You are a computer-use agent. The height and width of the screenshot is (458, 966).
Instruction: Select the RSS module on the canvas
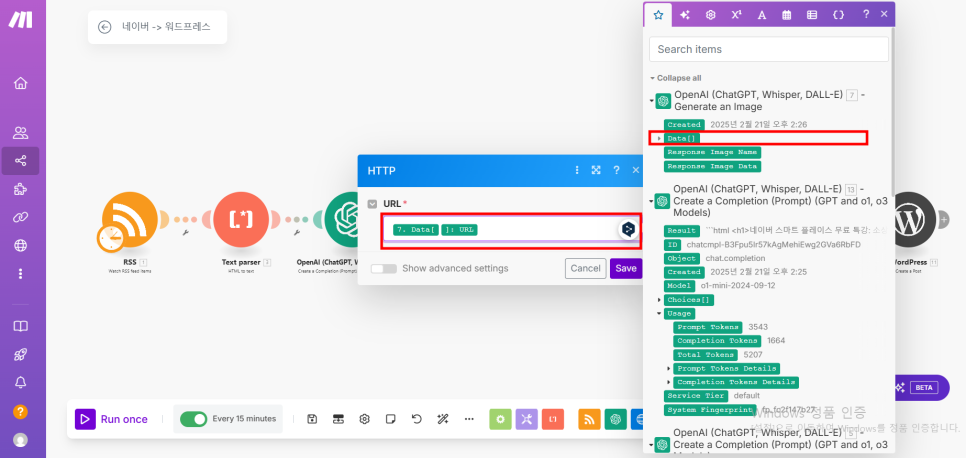click(x=130, y=219)
